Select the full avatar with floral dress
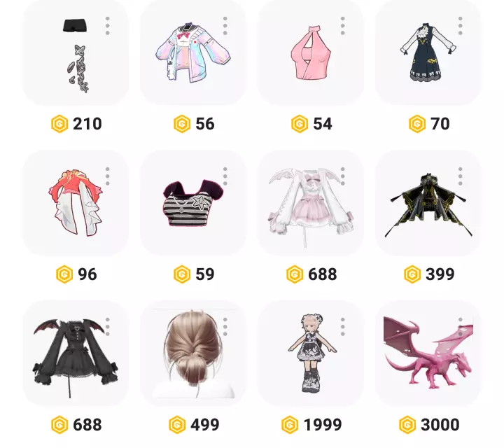The height and width of the screenshot is (448, 504). [x=311, y=353]
